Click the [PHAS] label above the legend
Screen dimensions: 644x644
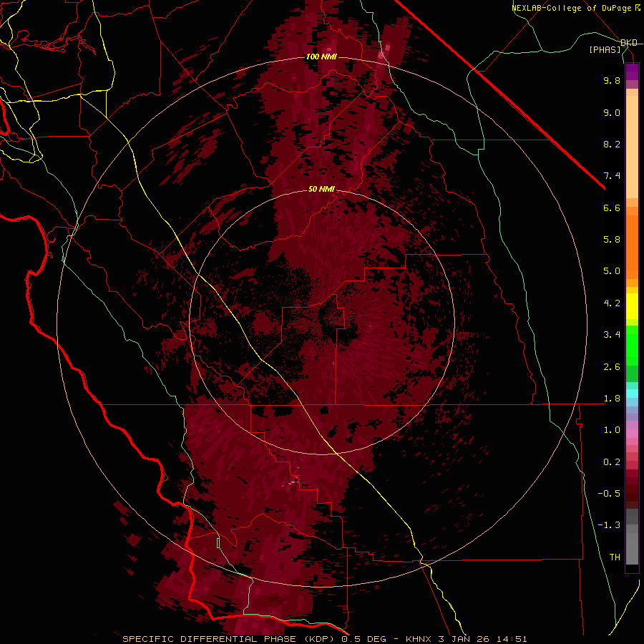tap(605, 49)
